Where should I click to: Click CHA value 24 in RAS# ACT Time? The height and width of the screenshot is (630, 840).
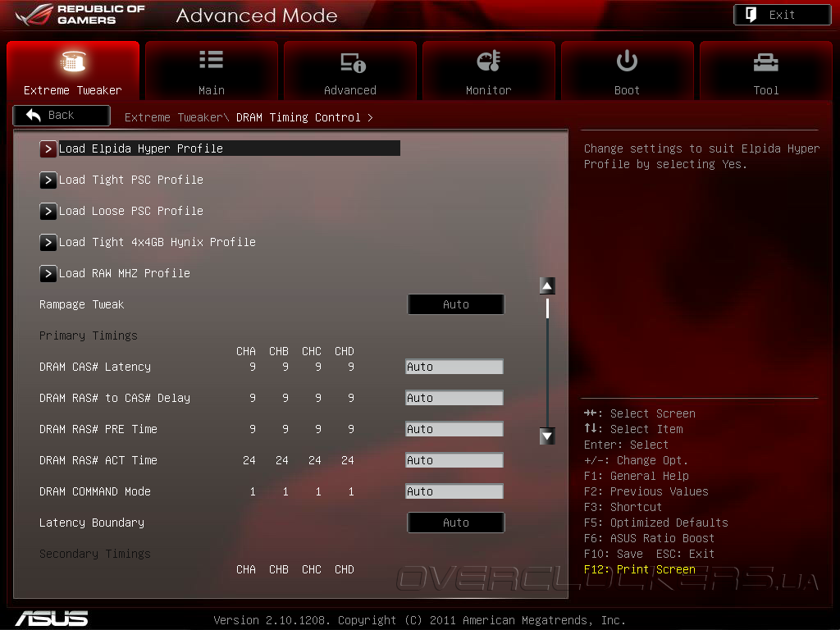click(249, 460)
